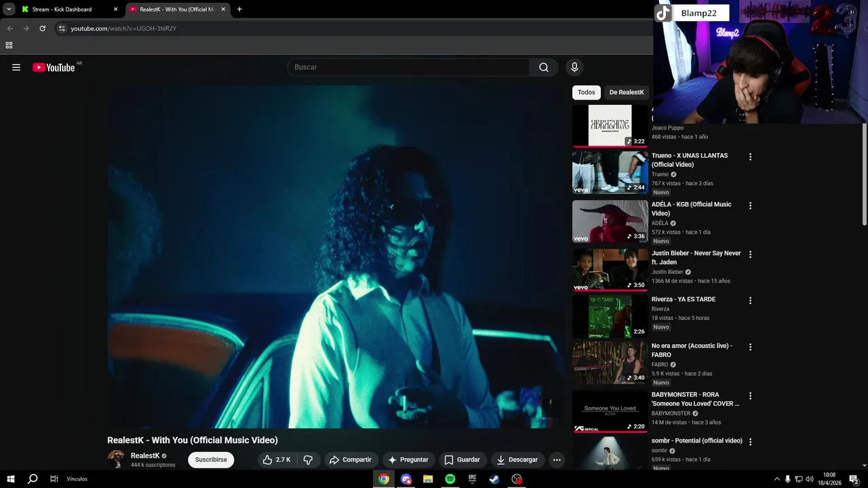This screenshot has height=488, width=868.
Task: Click the search magnifier button
Action: click(544, 67)
